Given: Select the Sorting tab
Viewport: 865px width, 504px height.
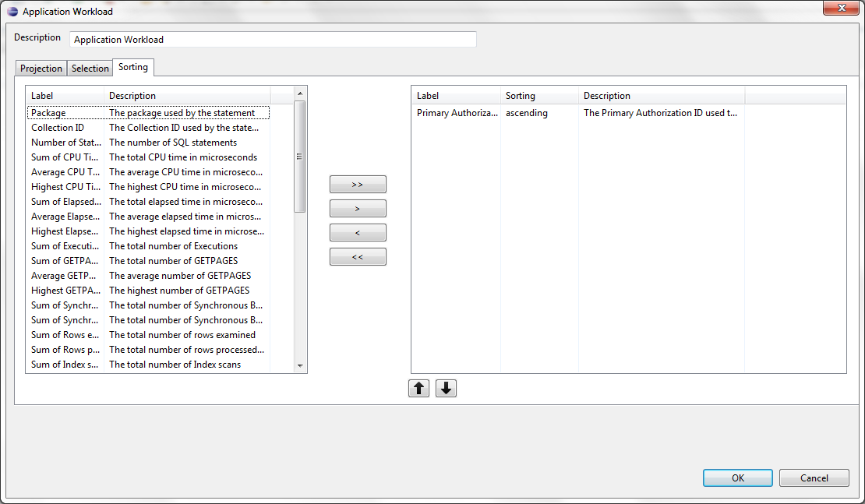Looking at the screenshot, I should point(133,68).
